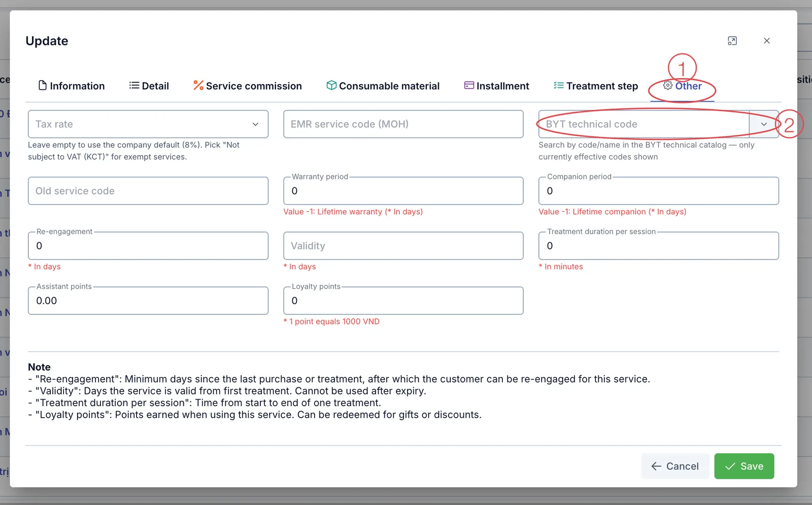Open the Treatment step tab
The height and width of the screenshot is (505, 812).
(x=596, y=86)
